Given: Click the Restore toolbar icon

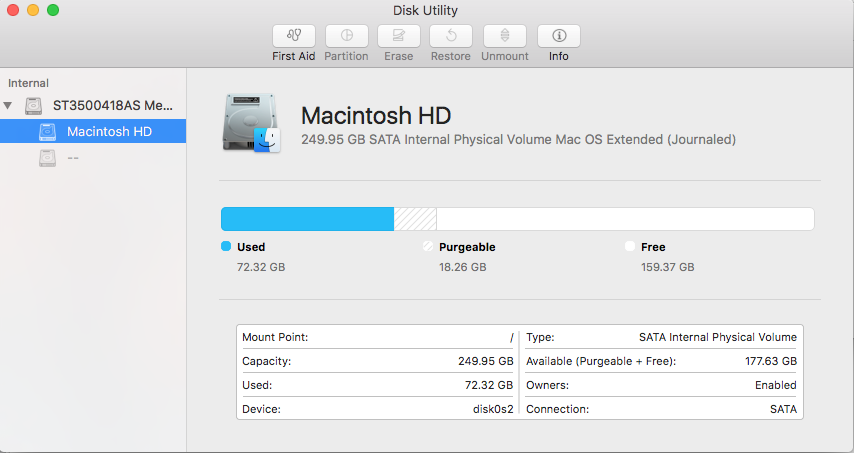Looking at the screenshot, I should click(451, 36).
